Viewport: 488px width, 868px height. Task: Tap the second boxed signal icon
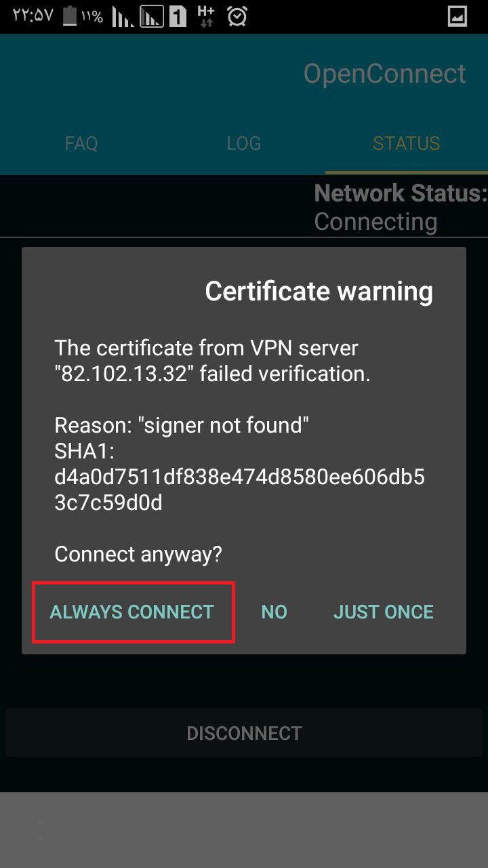[x=152, y=16]
